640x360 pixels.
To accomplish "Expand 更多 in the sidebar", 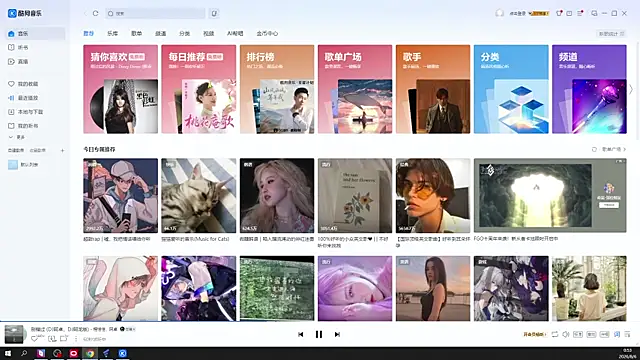I will (x=17, y=137).
